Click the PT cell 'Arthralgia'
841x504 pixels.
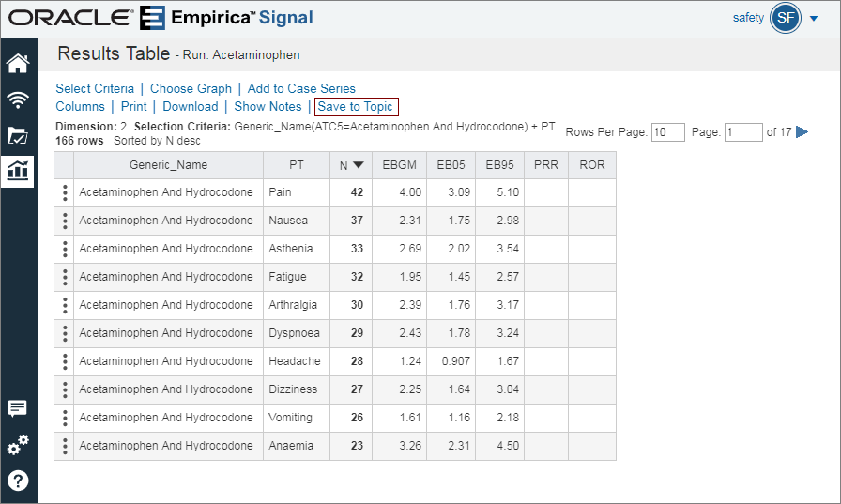pos(297,305)
